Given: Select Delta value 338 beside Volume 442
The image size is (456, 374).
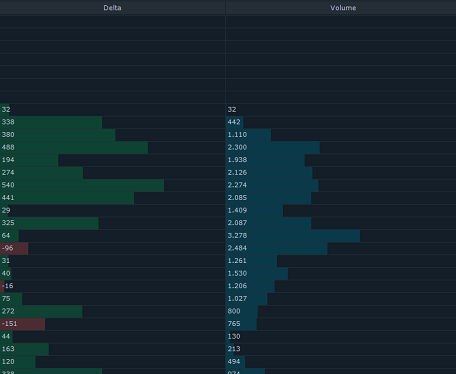Looking at the screenshot, I should tap(8, 122).
